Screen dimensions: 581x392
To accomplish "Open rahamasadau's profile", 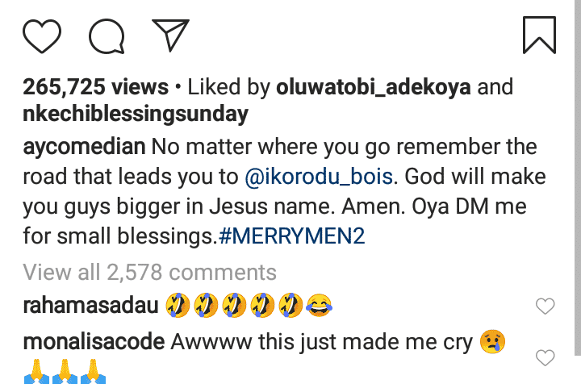I will [90, 306].
